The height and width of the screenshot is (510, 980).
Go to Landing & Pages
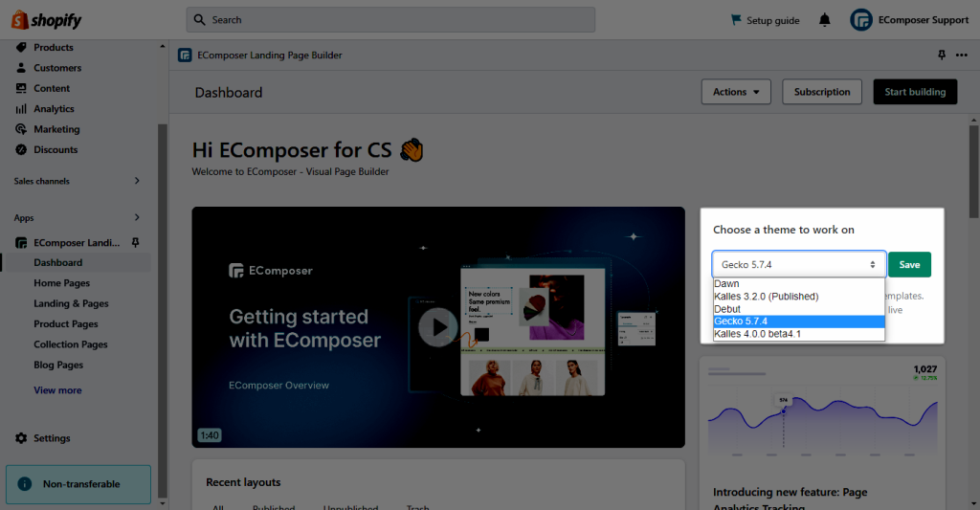tap(71, 303)
